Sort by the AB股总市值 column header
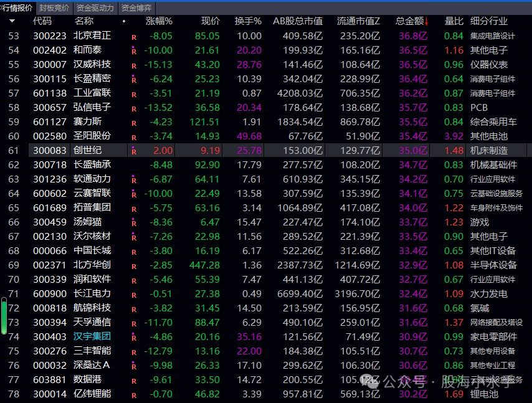Viewport: 532px width, 403px height. click(x=298, y=21)
